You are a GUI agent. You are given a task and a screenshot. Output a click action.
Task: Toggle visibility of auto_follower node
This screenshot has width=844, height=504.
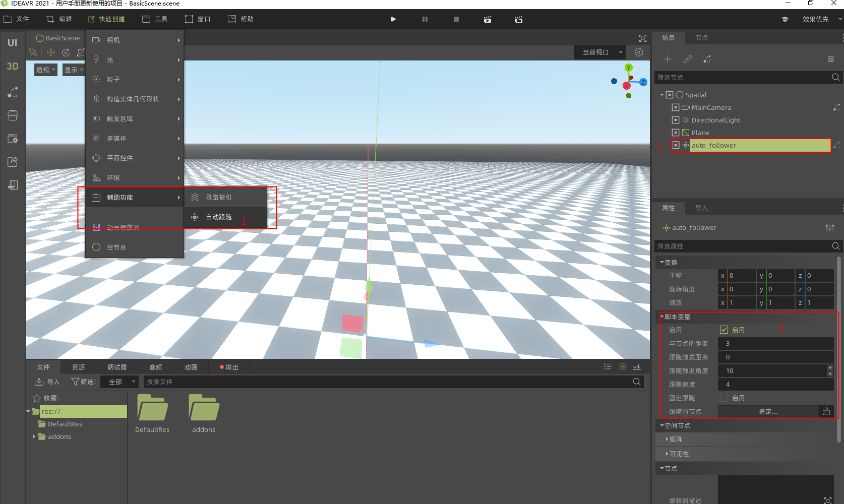(676, 145)
